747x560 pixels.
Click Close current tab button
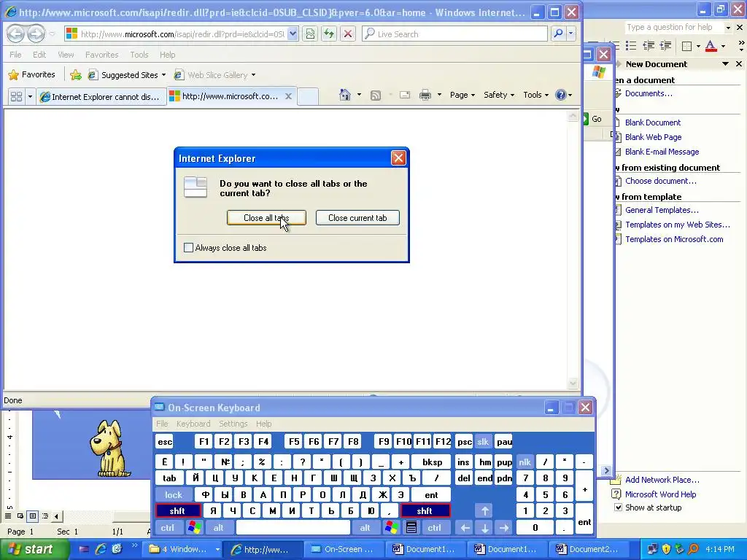(357, 217)
